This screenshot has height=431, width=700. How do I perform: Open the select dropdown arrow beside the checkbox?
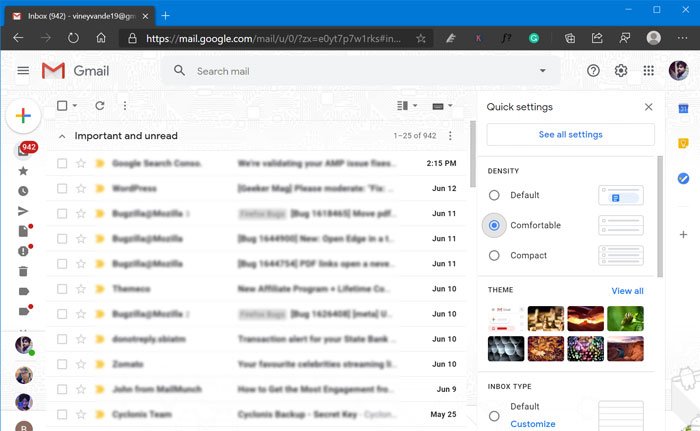click(x=75, y=105)
